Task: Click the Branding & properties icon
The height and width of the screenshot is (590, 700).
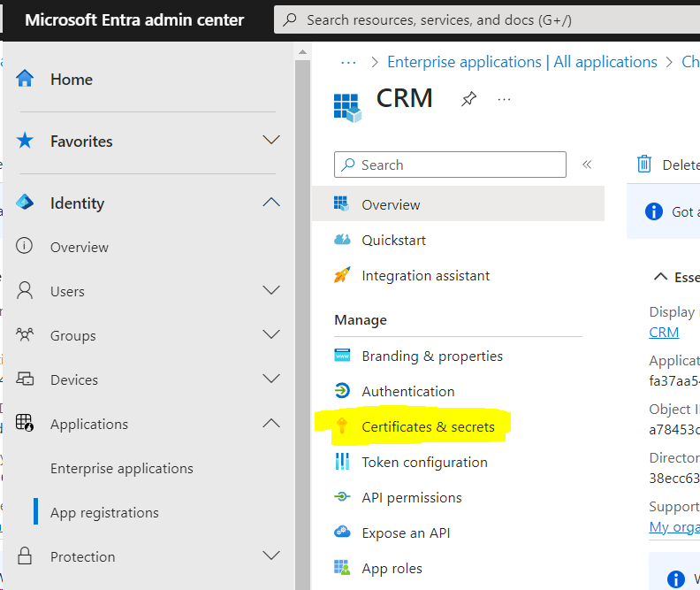Action: (x=342, y=355)
